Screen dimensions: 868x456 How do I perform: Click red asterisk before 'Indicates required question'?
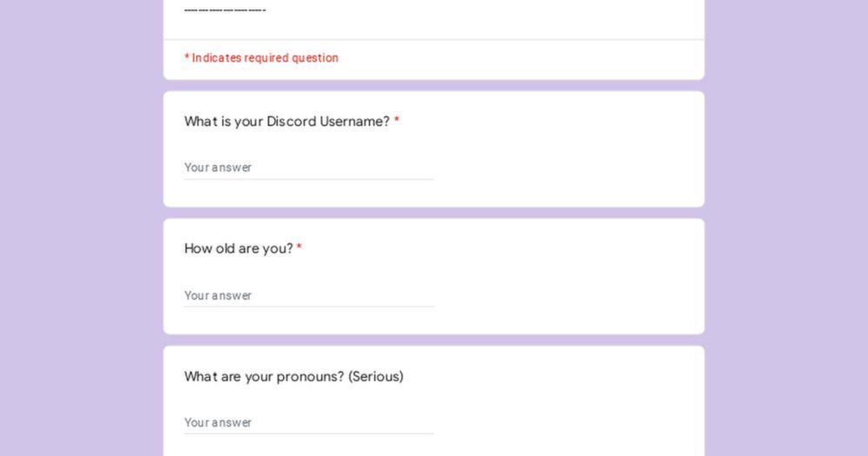187,56
